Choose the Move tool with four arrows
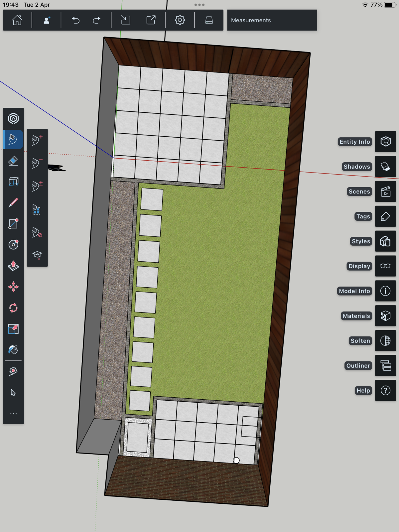 pyautogui.click(x=13, y=287)
